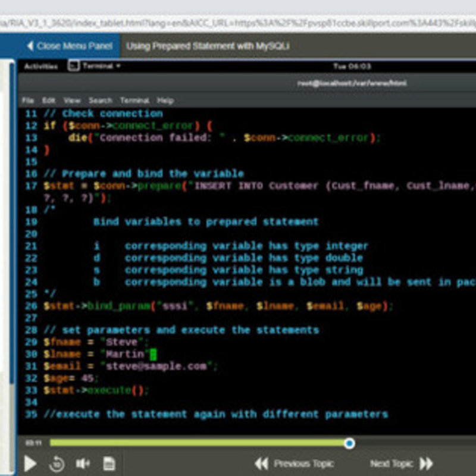This screenshot has height=476, width=476.
Task: Click the 'Connection failed:' string on line 13
Action: [x=155, y=138]
